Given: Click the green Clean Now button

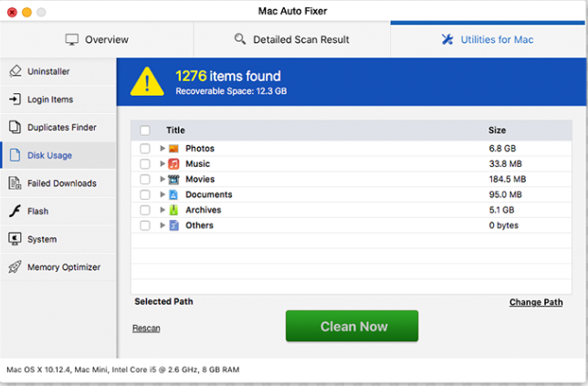Looking at the screenshot, I should (352, 326).
